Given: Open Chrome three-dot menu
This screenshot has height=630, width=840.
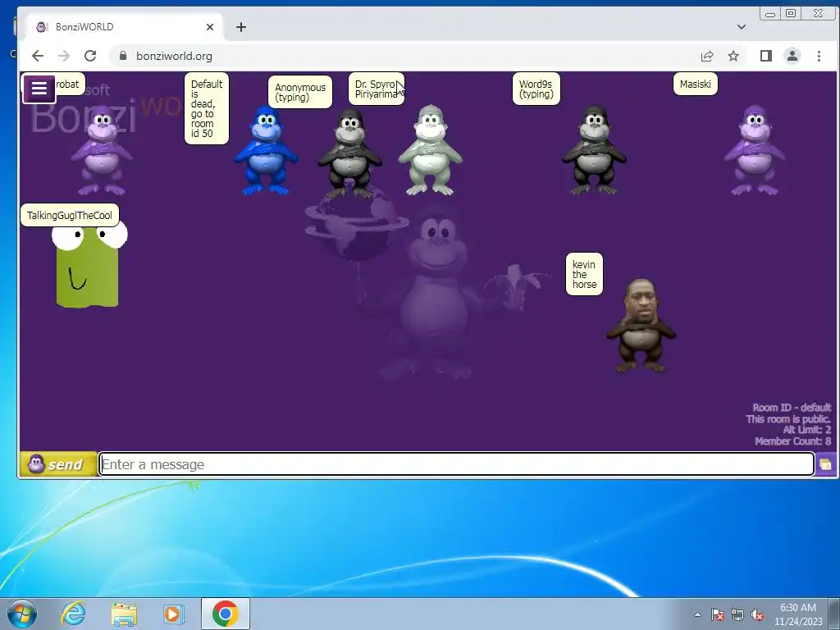Looking at the screenshot, I should click(x=819, y=56).
